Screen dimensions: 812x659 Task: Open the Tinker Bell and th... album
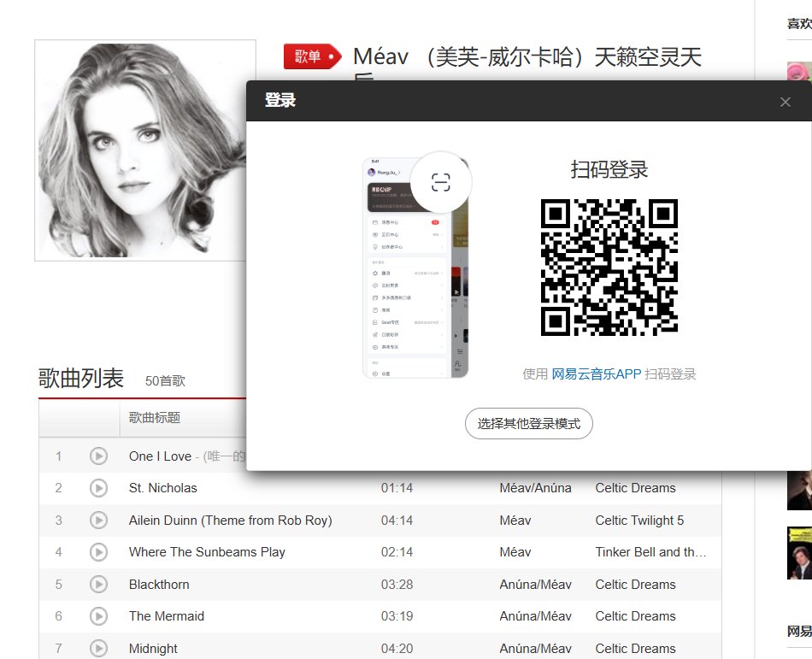[x=651, y=552]
